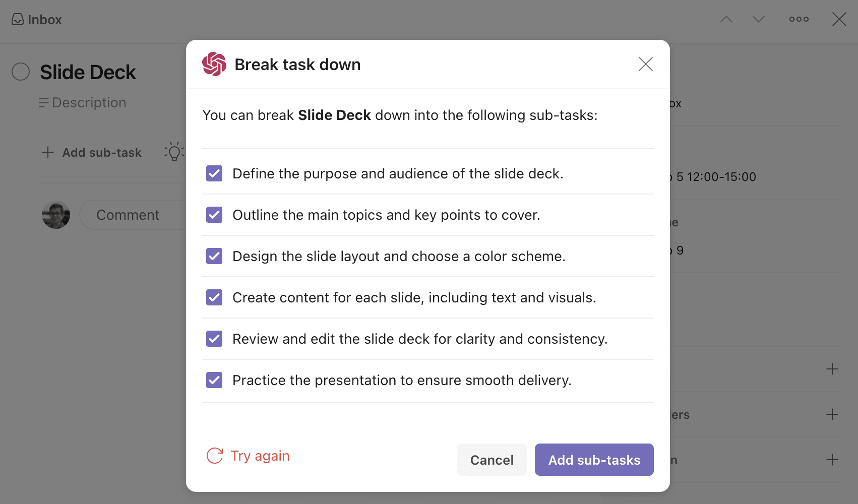This screenshot has width=858, height=504.
Task: Click the Inbox tray icon
Action: point(18,20)
